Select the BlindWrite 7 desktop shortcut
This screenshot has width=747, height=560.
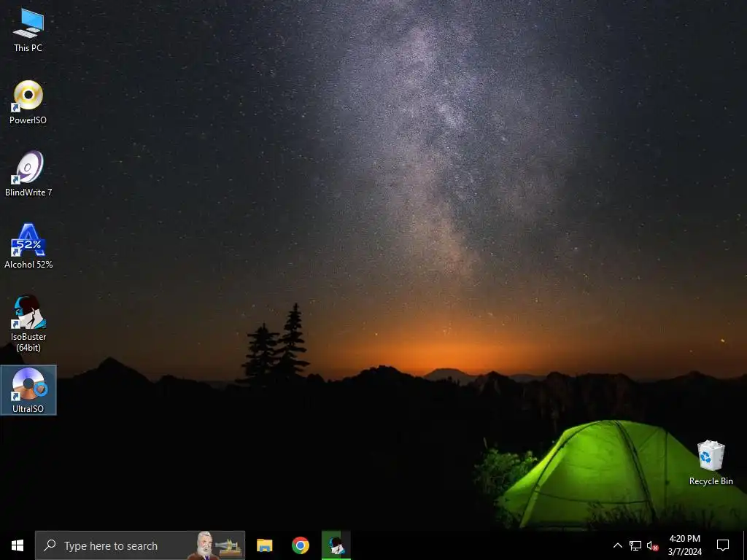point(28,174)
